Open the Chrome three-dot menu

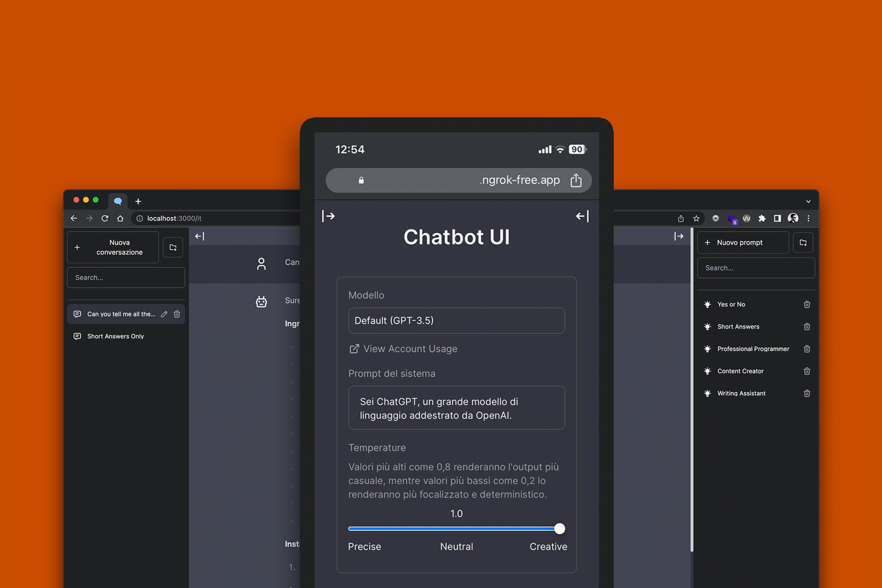[x=808, y=219]
